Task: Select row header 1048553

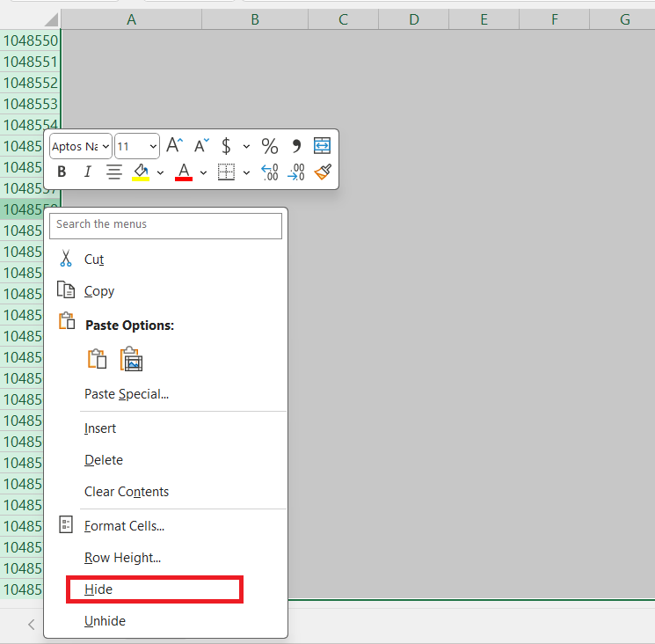Action: click(30, 104)
